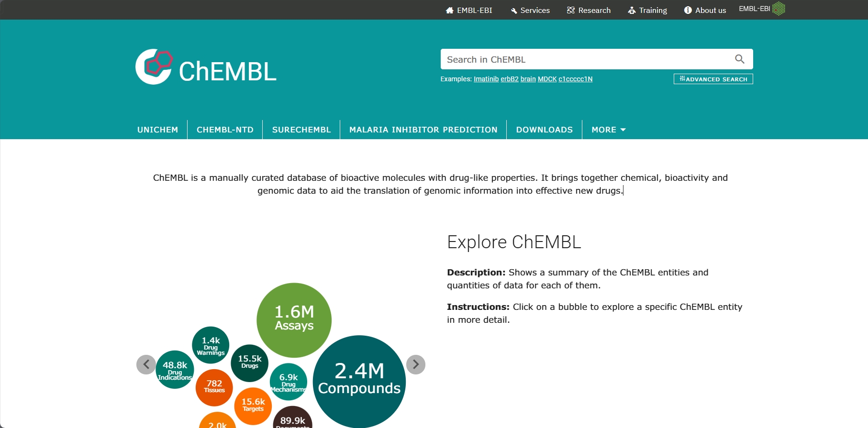
Task: Select the 15.5k Drugs bubble
Action: (x=250, y=363)
